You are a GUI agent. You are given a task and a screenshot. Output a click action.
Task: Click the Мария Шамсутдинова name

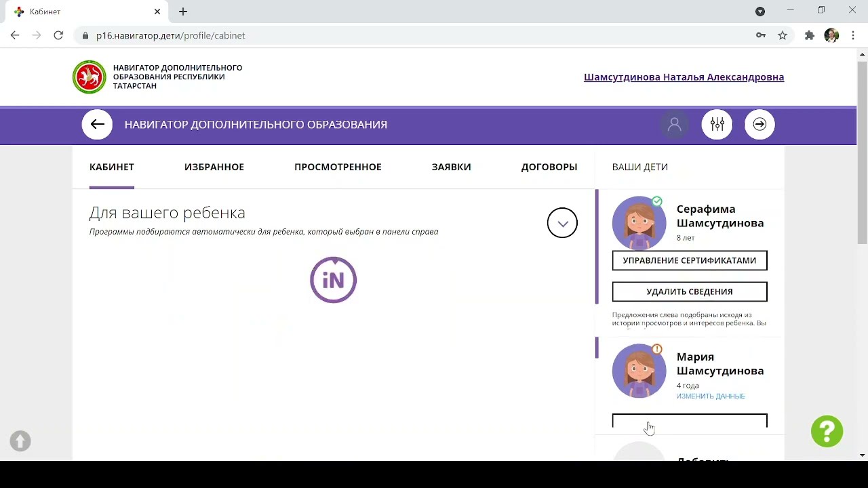[720, 364]
